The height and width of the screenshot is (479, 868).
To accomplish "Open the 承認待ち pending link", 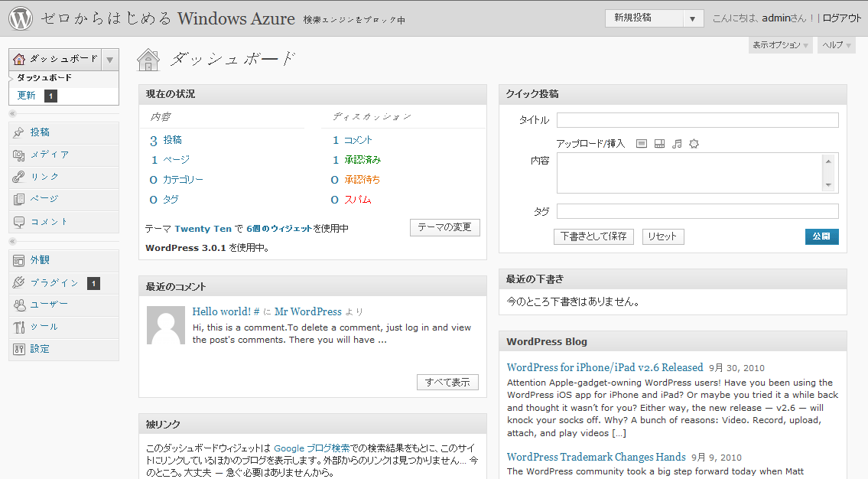I will pos(362,180).
